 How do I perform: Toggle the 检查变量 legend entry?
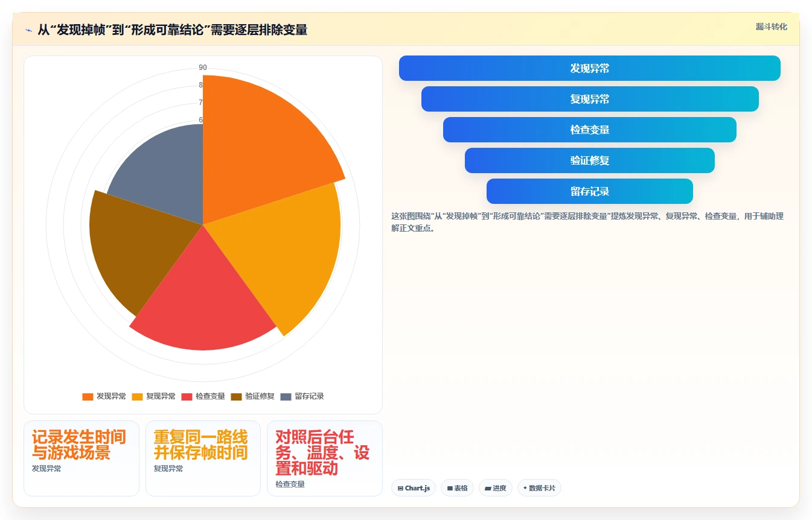coord(203,396)
